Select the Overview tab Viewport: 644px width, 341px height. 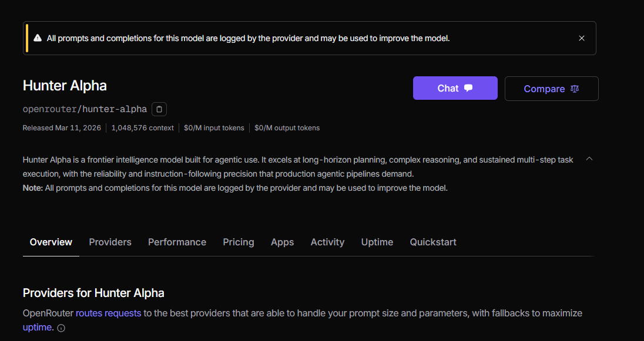(x=51, y=242)
